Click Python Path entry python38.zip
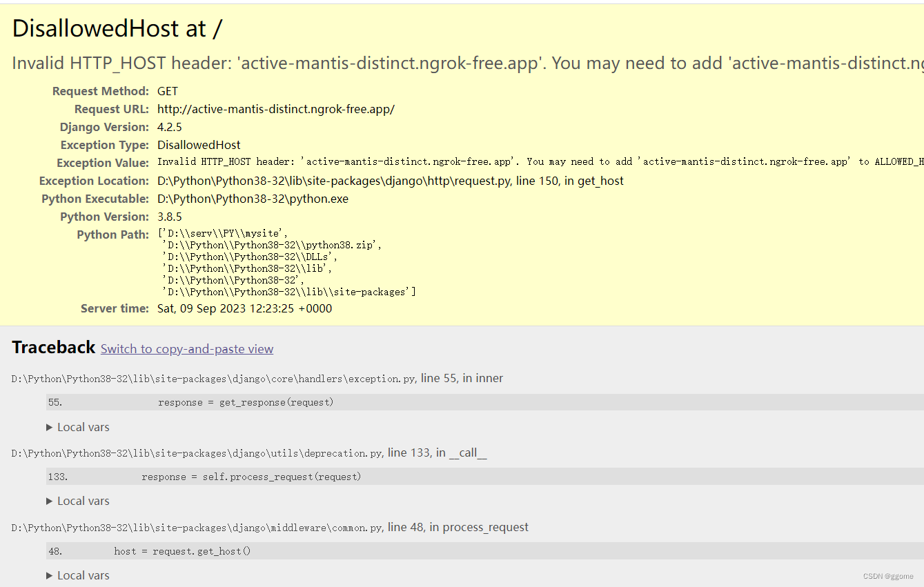Screen dimensions: 924x587 (272, 245)
